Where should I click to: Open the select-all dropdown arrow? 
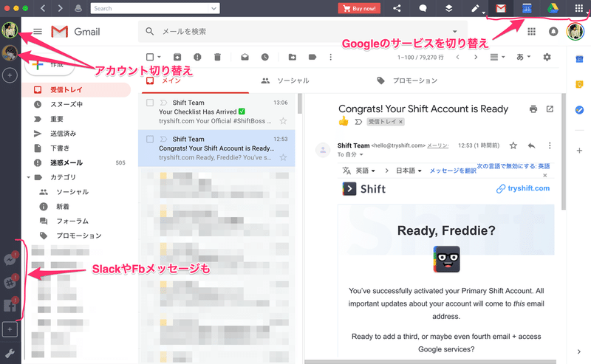[x=159, y=57]
